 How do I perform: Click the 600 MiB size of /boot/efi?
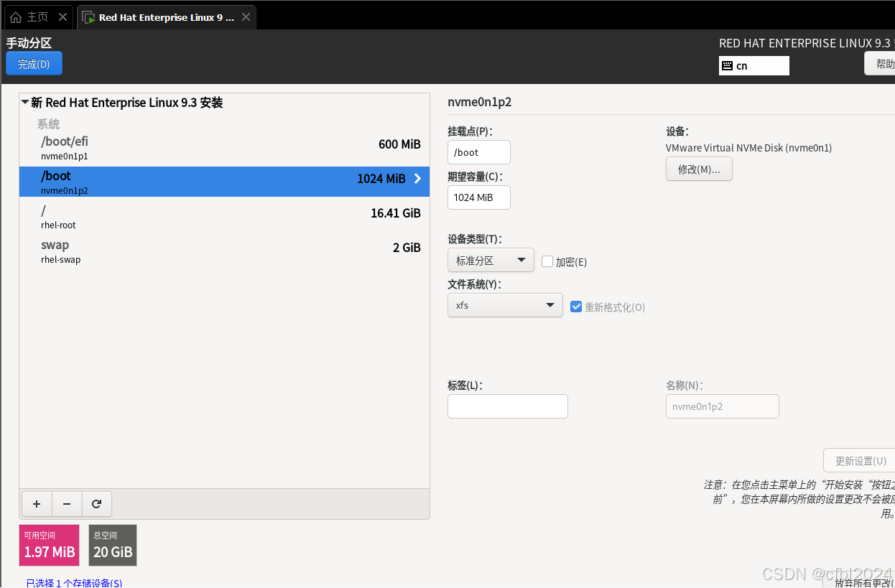(x=399, y=144)
